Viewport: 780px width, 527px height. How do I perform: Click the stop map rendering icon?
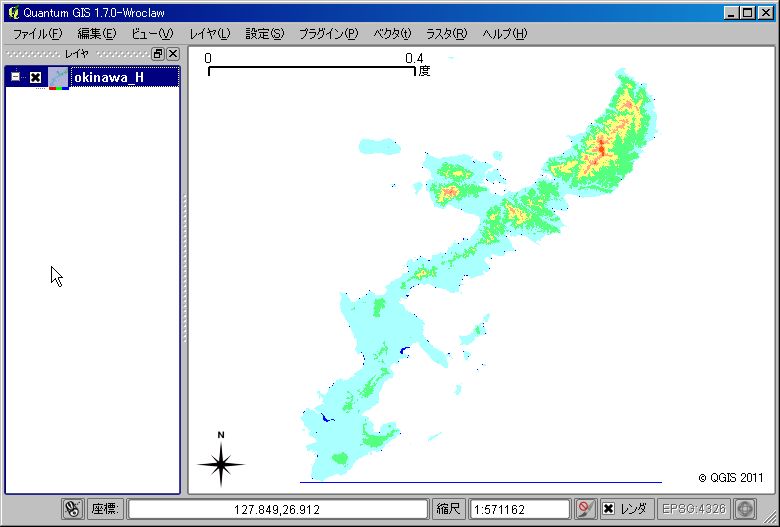(x=585, y=509)
